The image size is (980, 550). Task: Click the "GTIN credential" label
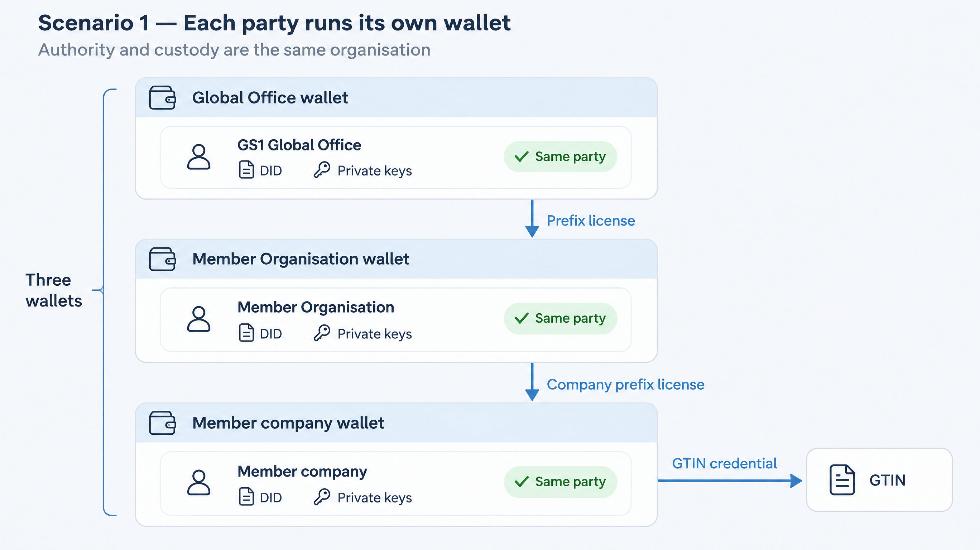coord(724,464)
